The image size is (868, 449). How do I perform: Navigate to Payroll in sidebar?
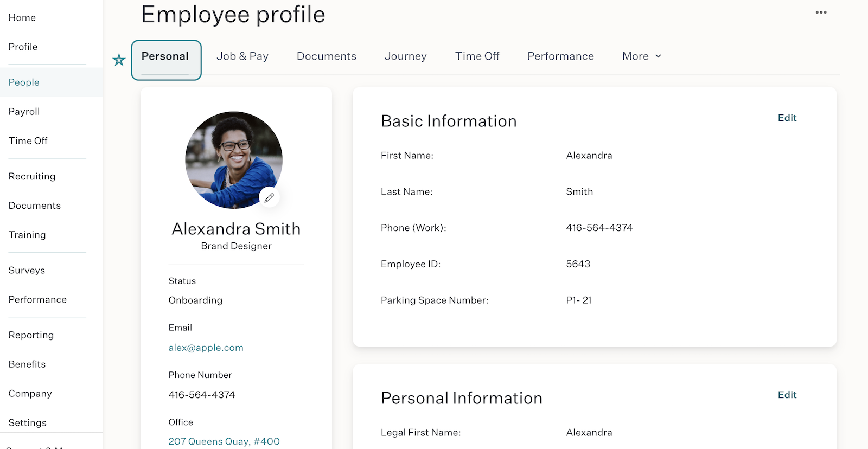point(24,112)
